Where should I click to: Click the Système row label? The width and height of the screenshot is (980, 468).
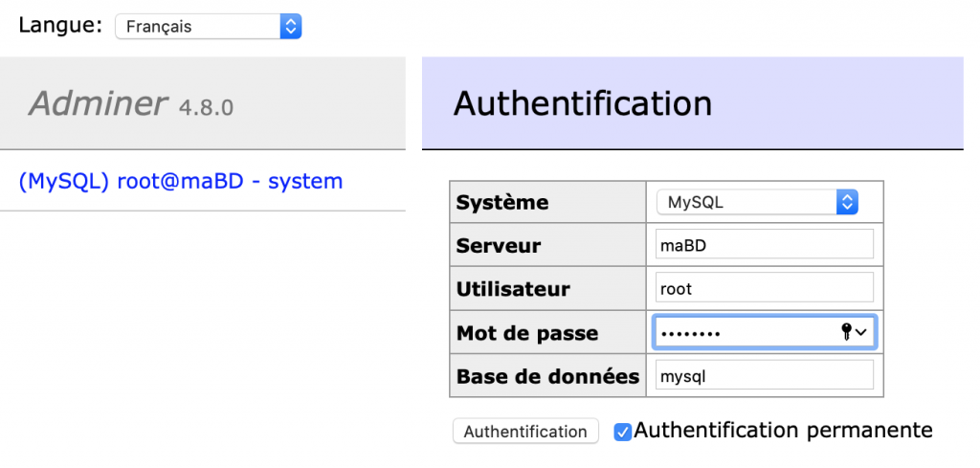coord(503,203)
